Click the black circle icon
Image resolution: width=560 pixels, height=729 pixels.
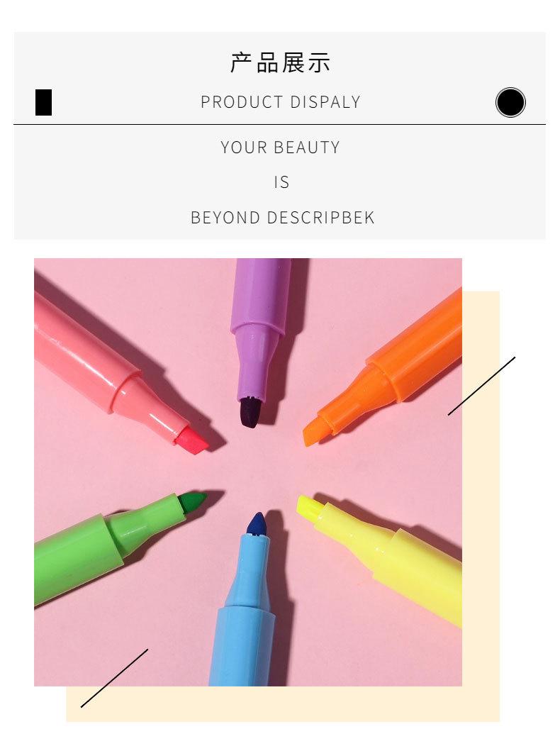(510, 102)
